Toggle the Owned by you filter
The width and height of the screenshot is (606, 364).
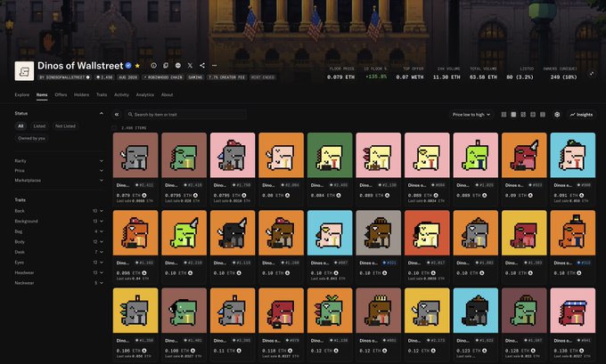(x=31, y=138)
